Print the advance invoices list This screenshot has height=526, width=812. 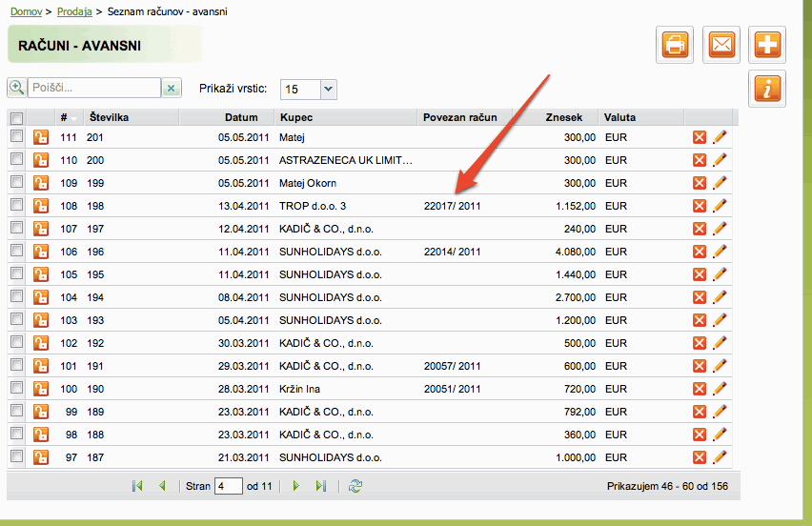click(675, 45)
